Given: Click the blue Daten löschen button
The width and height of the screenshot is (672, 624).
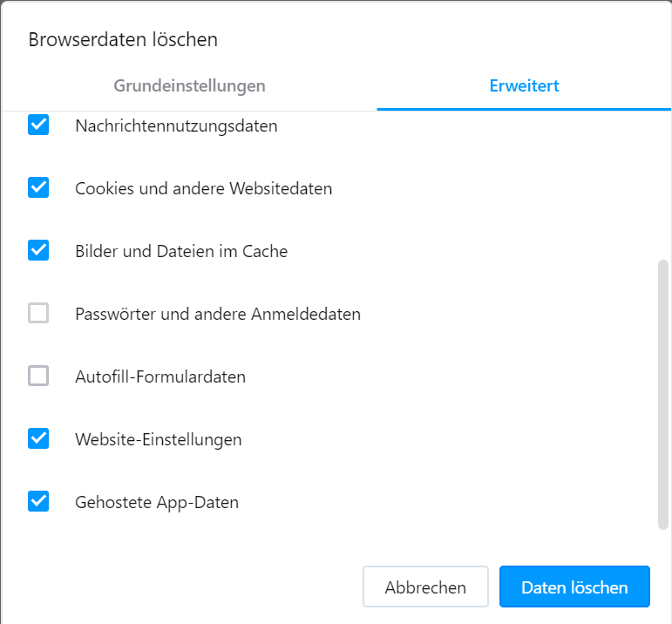Looking at the screenshot, I should [574, 587].
